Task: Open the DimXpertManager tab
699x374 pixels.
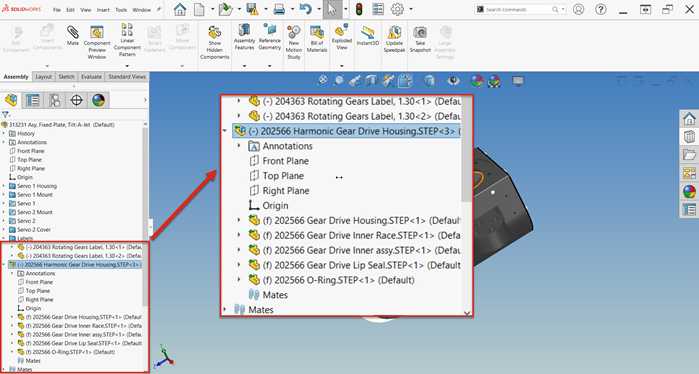Action: point(77,100)
